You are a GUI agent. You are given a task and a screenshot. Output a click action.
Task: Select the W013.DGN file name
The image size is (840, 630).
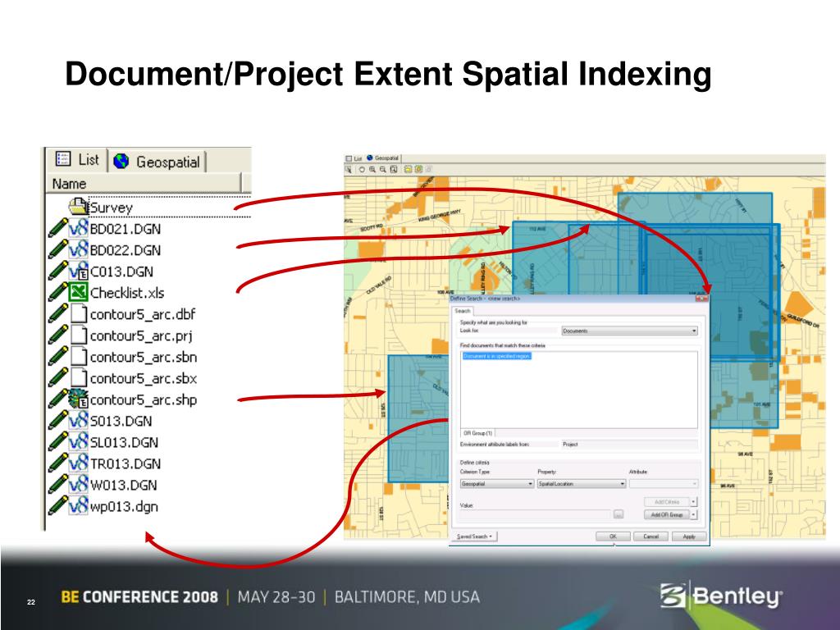pyautogui.click(x=123, y=486)
